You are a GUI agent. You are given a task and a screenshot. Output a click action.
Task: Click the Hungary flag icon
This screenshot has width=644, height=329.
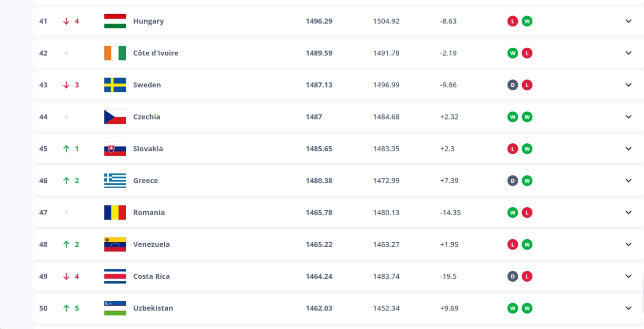pos(115,21)
